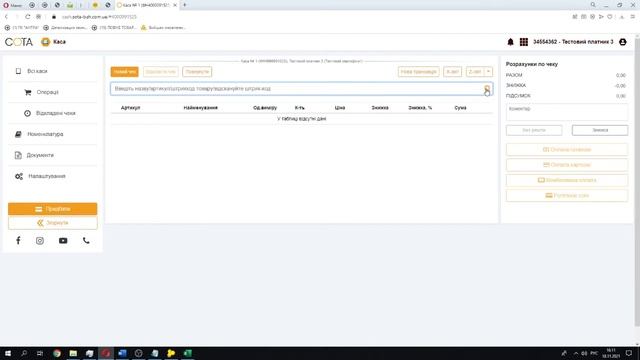Click the Без решти button

(x=534, y=130)
